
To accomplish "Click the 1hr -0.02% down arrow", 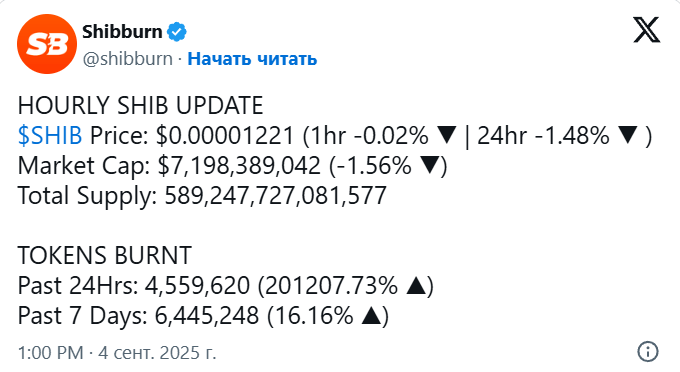I will pyautogui.click(x=446, y=136).
